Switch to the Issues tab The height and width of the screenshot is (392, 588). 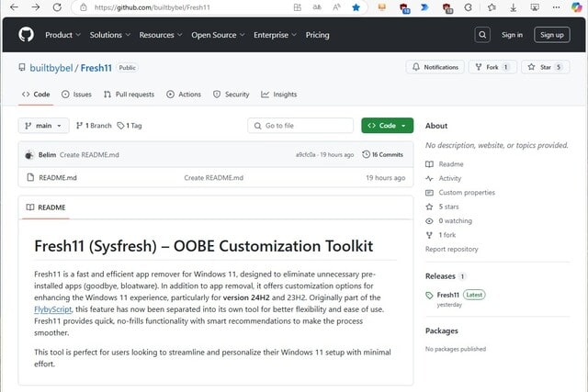pos(76,95)
